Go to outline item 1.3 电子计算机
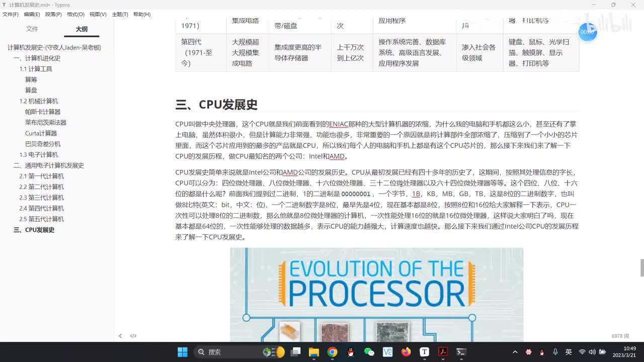 click(39, 154)
